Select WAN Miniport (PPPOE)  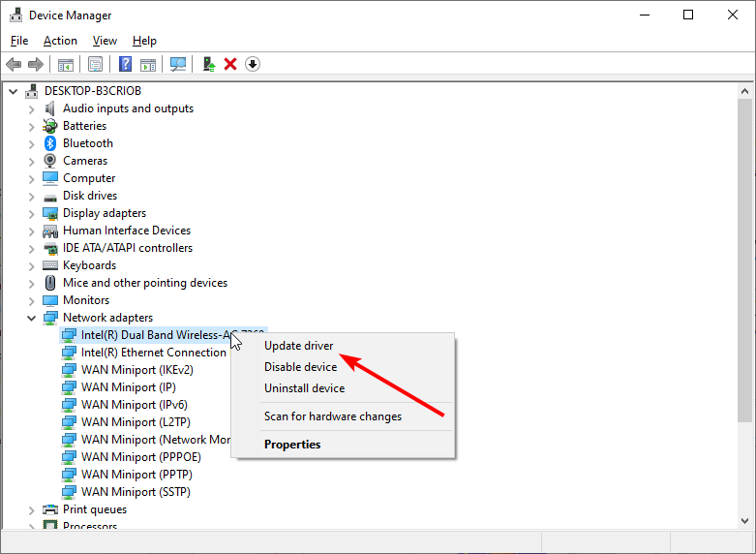140,457
